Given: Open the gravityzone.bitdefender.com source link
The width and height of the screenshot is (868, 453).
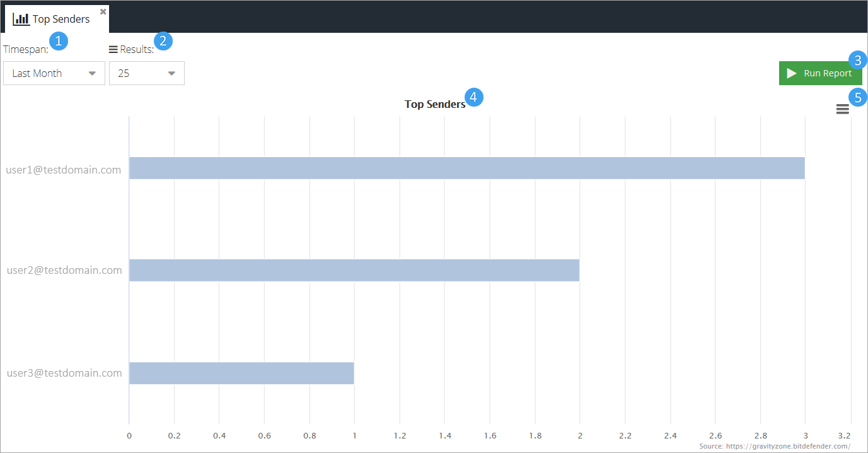Looking at the screenshot, I should click(774, 446).
